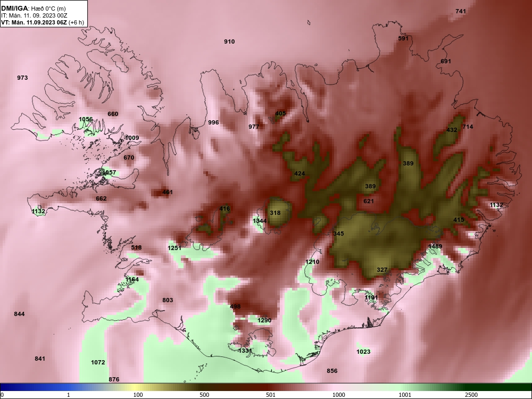Screen dimensions: 532x399
Task: Click the 501 tick label on the color scale
Action: point(270,395)
